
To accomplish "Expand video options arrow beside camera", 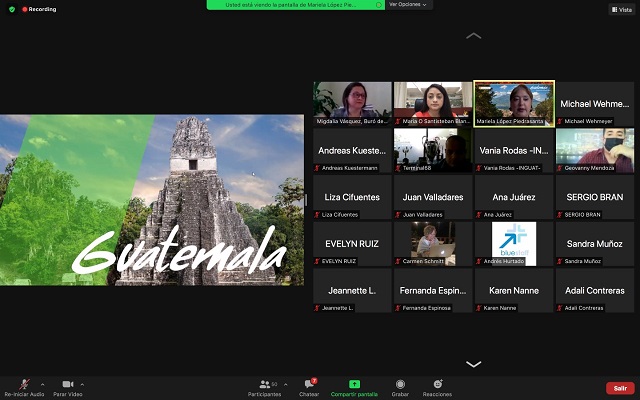I will (x=82, y=383).
